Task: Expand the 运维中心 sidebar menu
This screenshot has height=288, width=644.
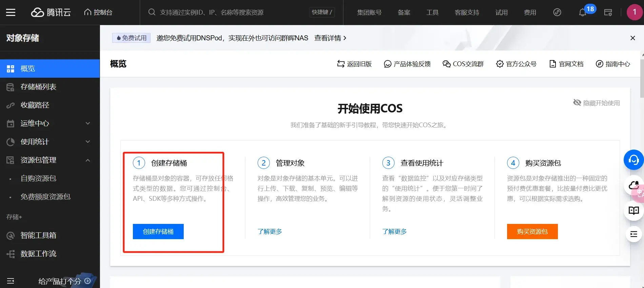Action: [49, 123]
